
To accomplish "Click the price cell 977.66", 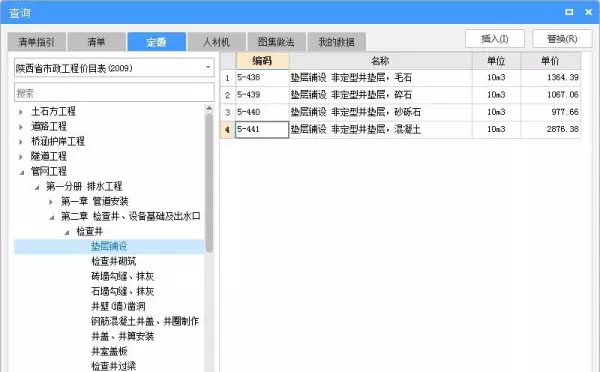I will pyautogui.click(x=551, y=112).
